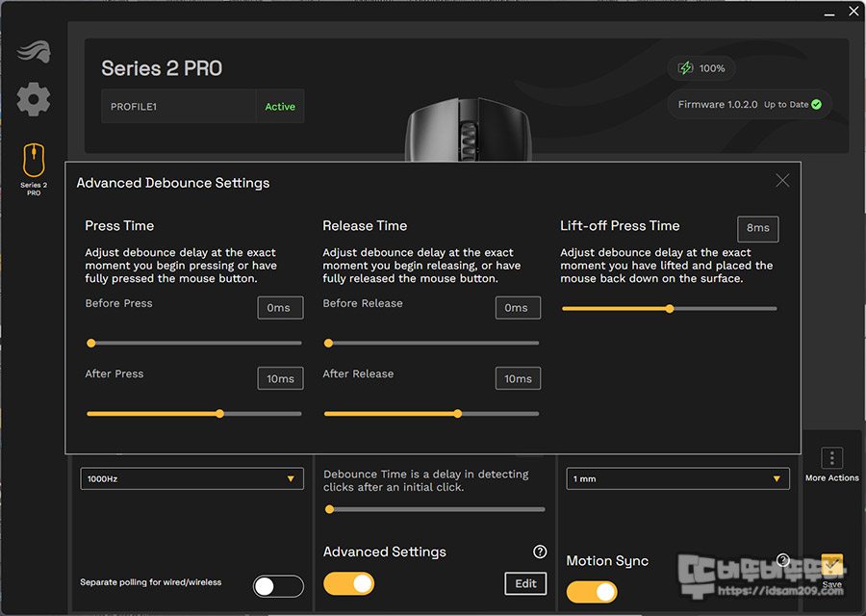Adjust the Lift-off Press Time slider

(670, 309)
